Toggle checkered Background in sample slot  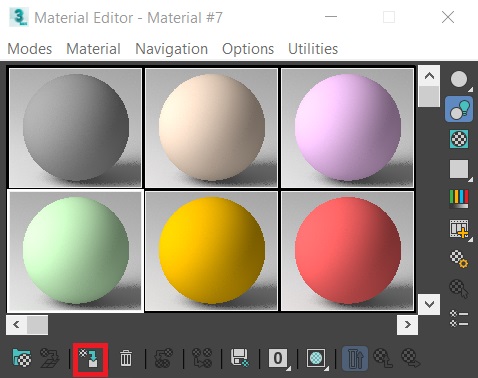point(459,139)
